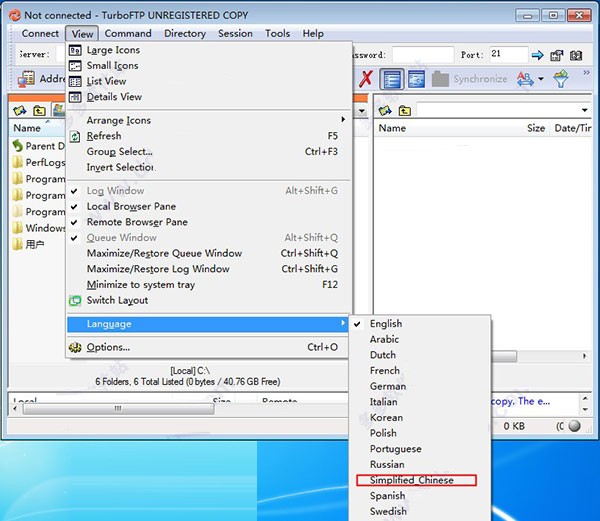Open the remote path dropdown arrow
The width and height of the screenshot is (600, 521).
click(584, 111)
